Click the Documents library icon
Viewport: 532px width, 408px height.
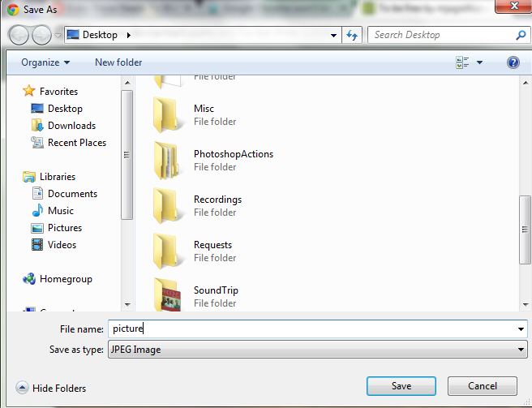point(37,193)
